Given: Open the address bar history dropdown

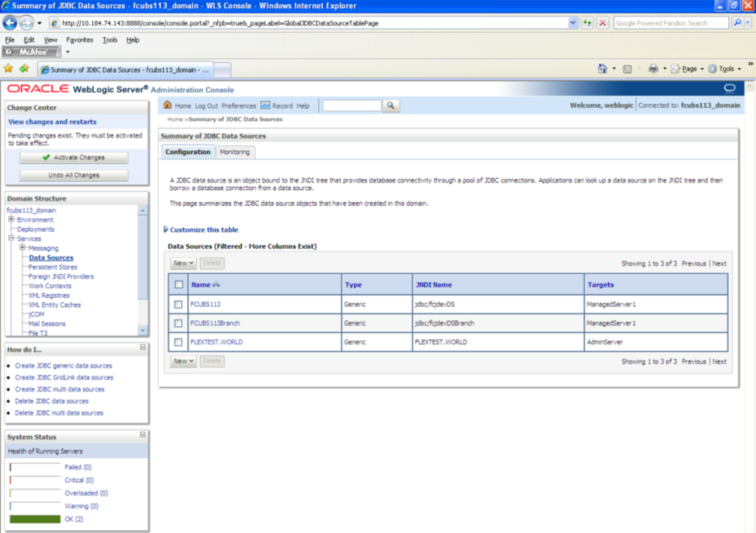Looking at the screenshot, I should 572,23.
